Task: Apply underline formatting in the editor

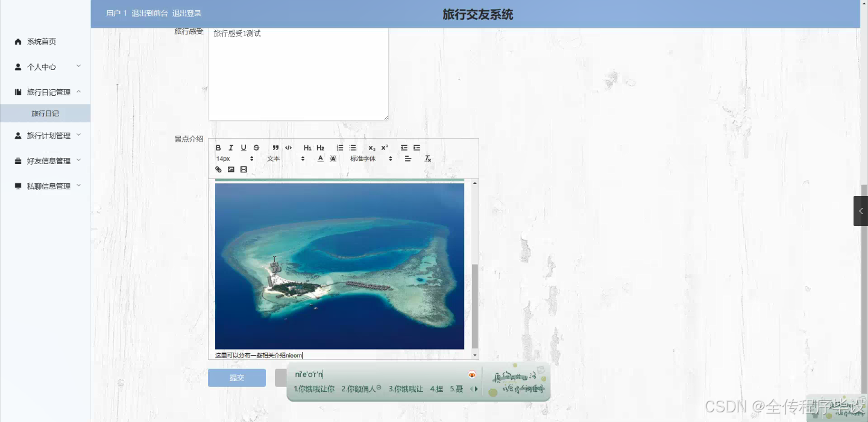Action: (x=243, y=148)
